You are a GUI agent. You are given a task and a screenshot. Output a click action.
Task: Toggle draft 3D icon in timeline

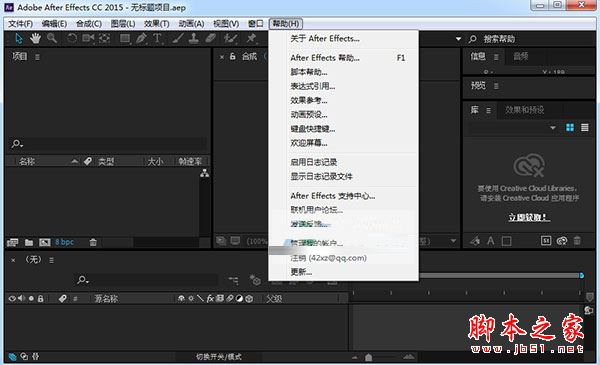coord(254,280)
